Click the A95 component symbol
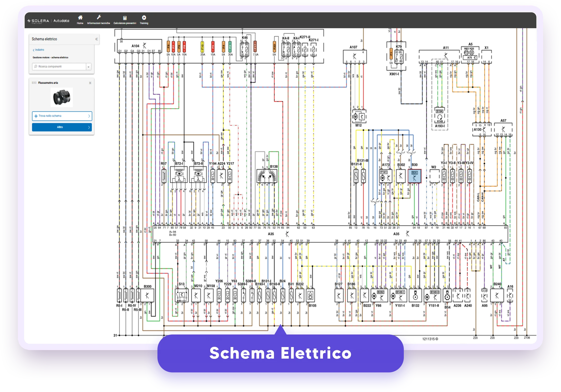This screenshot has height=392, width=561. 484,296
